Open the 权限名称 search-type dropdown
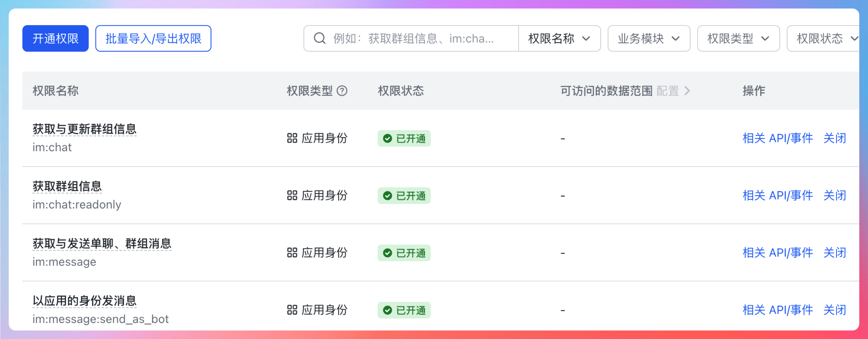The image size is (868, 339). [559, 39]
